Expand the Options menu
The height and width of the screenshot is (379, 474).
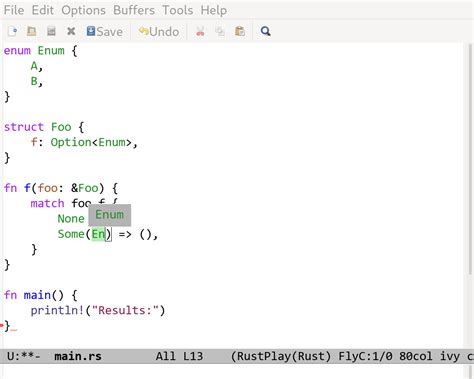(x=83, y=10)
